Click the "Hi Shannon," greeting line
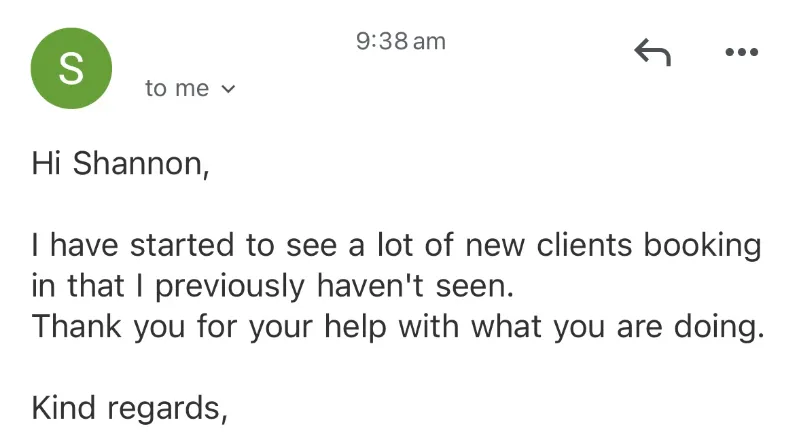Viewport: 785px width, 439px height. point(120,163)
